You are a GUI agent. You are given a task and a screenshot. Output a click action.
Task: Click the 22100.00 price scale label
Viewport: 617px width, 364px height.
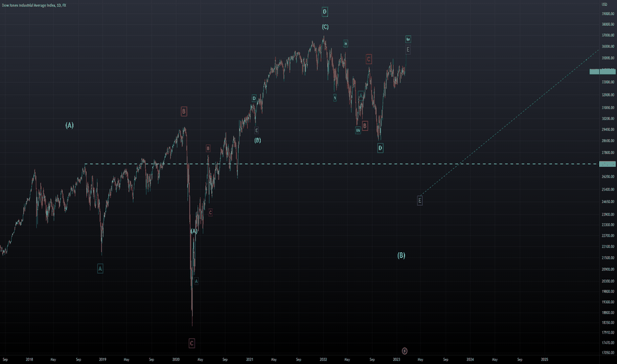click(608, 247)
